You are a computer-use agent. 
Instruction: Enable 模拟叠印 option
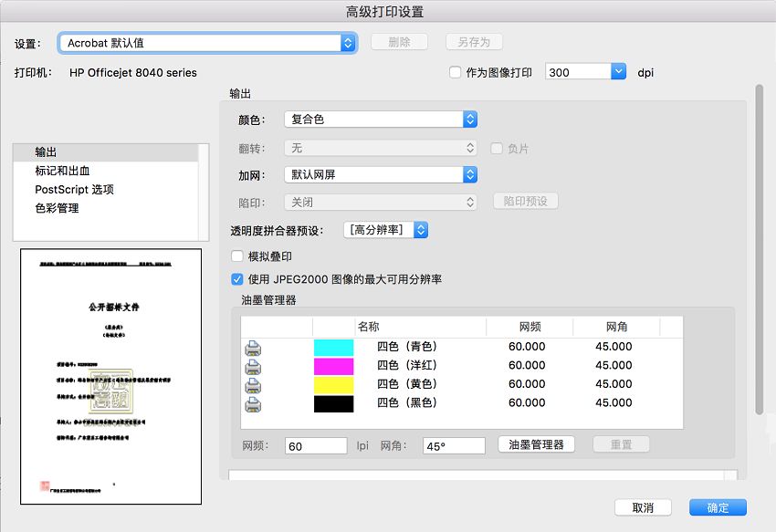click(x=236, y=256)
